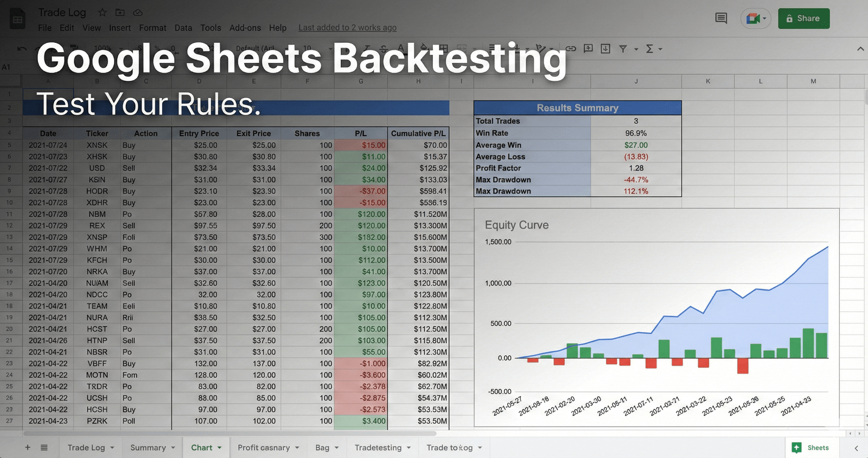Screen dimensions: 868x458
Task: Click the functions sigma icon
Action: coord(649,49)
